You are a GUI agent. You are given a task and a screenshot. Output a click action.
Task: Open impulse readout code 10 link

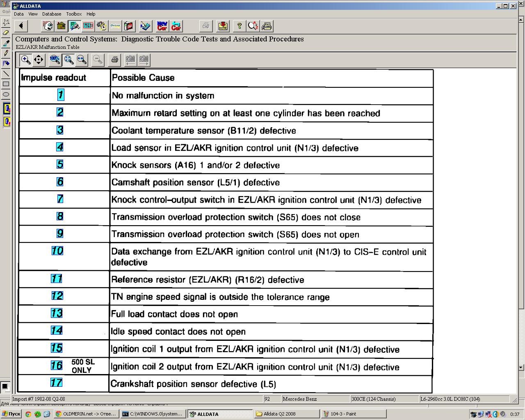tap(57, 251)
